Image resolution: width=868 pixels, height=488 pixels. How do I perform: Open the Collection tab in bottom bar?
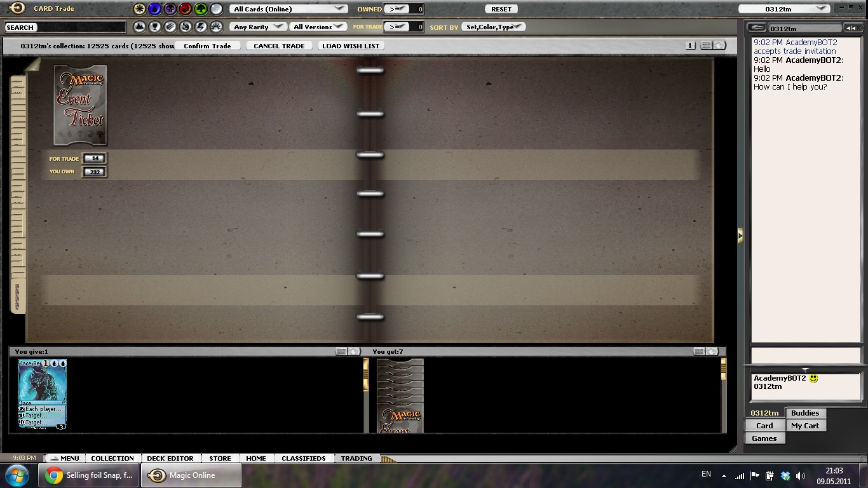pyautogui.click(x=112, y=458)
